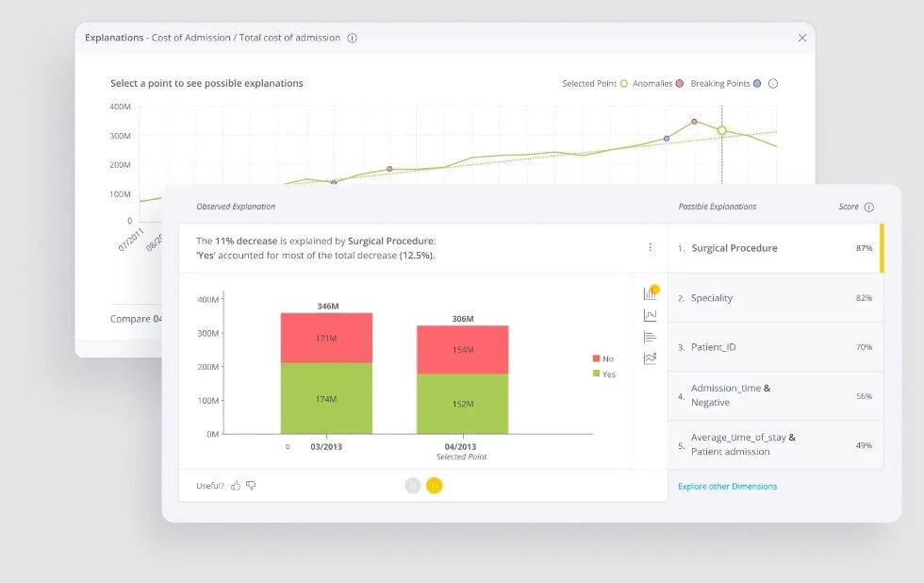
Task: Select the step line chart icon
Action: (650, 315)
